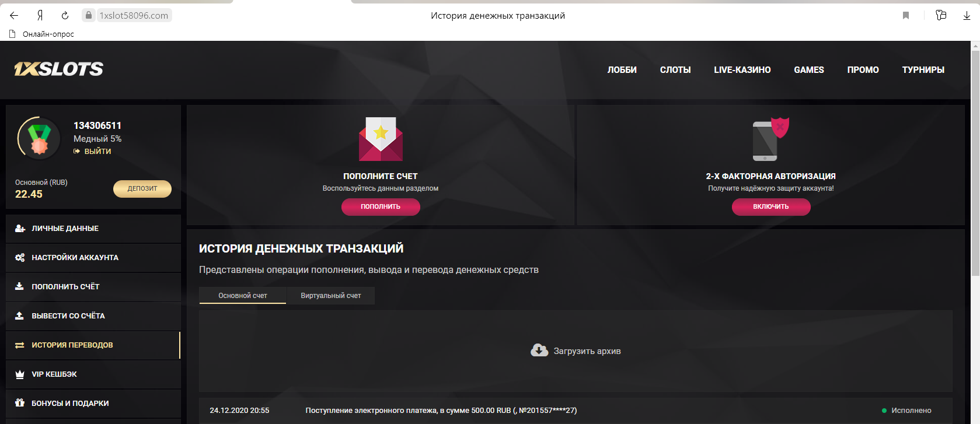Open ПОПОЛНИТЬ СЧЁТ sidebar item
The width and height of the screenshot is (980, 424).
[x=93, y=287]
